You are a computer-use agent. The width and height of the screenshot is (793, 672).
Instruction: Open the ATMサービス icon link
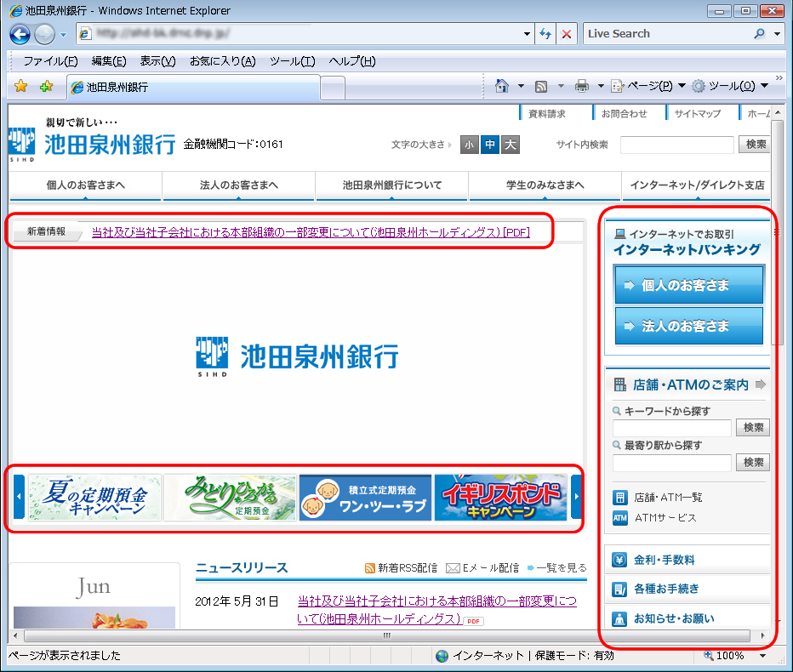click(x=619, y=518)
